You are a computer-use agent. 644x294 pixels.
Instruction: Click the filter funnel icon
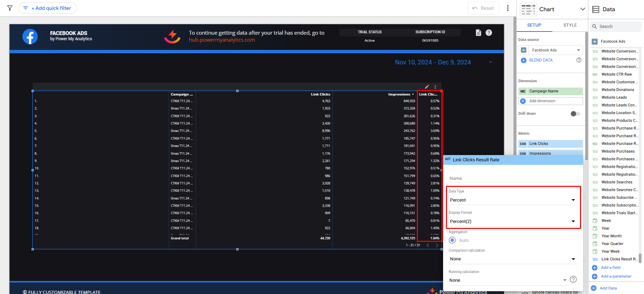pos(10,8)
